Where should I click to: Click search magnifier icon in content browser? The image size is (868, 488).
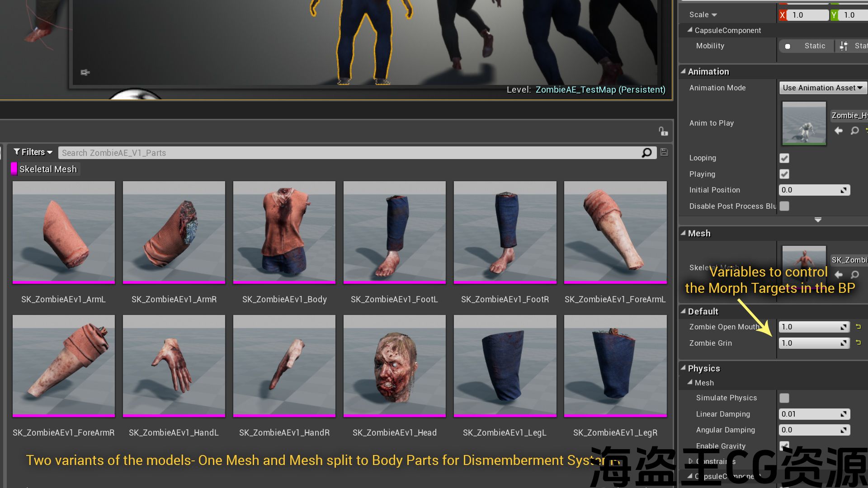tap(646, 153)
